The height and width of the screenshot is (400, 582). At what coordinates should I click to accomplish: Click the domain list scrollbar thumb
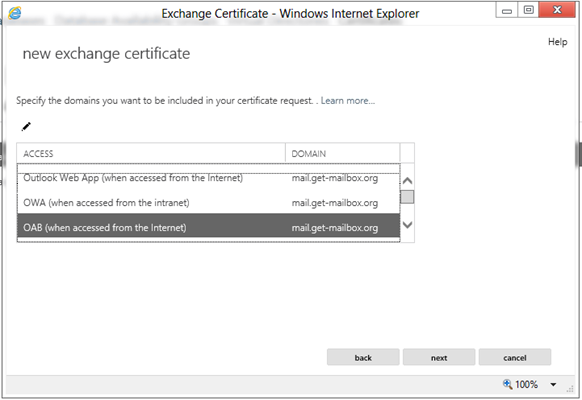[407, 197]
